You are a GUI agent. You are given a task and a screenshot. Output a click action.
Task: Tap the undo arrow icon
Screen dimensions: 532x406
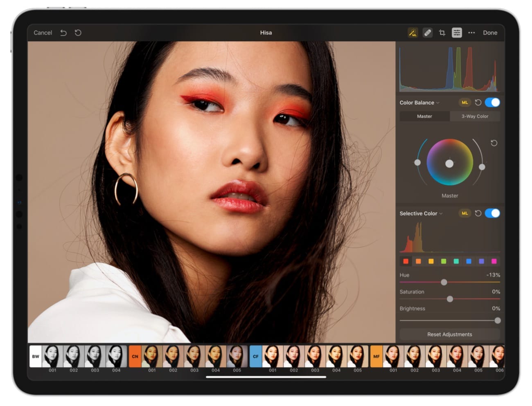pos(63,33)
